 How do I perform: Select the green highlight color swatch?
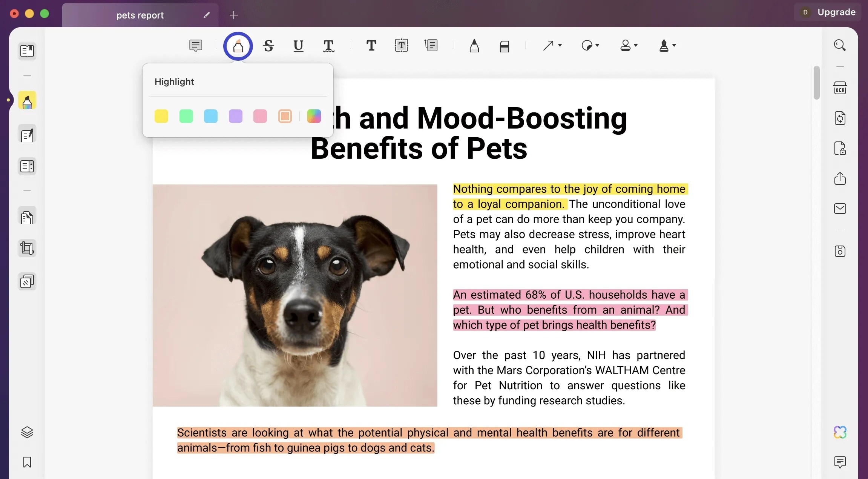(186, 116)
